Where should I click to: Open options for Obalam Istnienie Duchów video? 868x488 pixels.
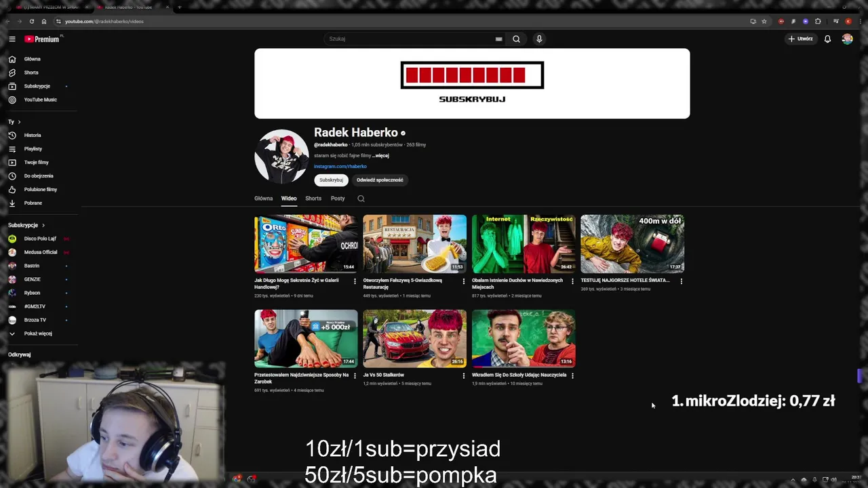(x=572, y=281)
